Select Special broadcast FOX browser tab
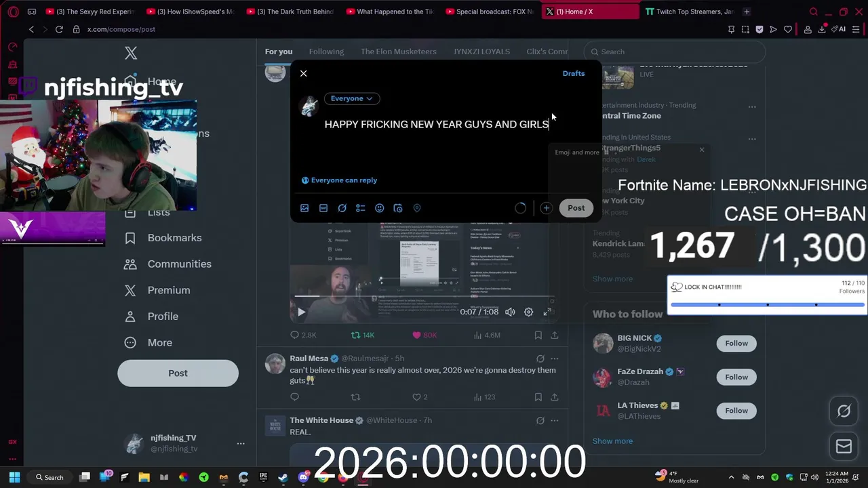The image size is (868, 488). tap(489, 12)
